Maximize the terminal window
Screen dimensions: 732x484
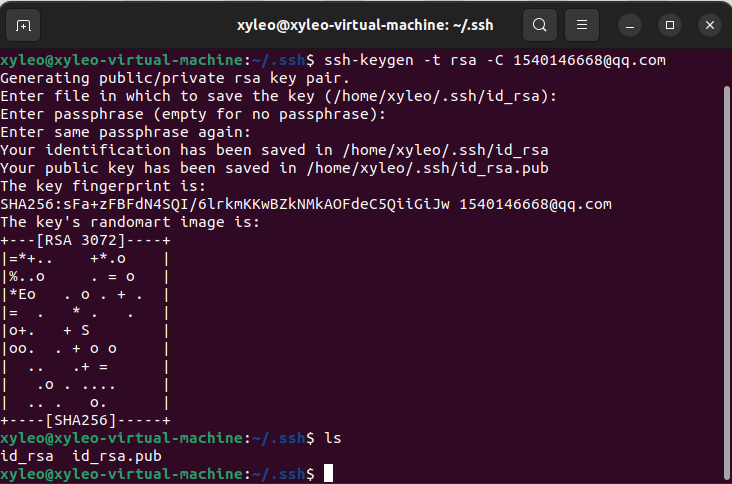[670, 25]
